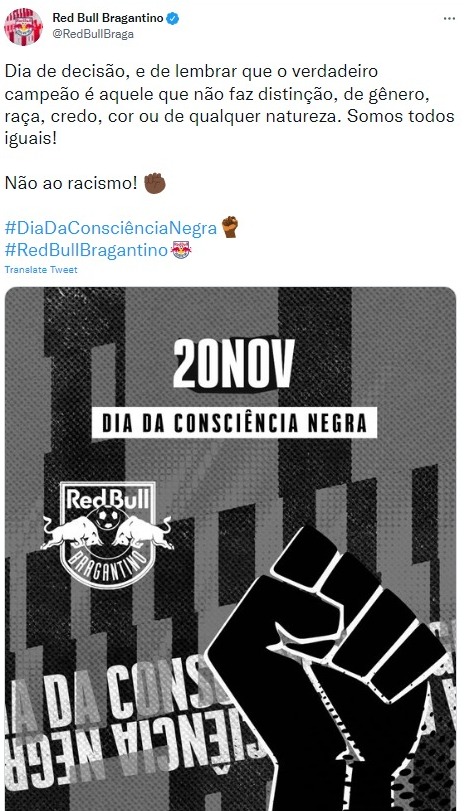Image resolution: width=464 pixels, height=811 pixels.
Task: Click the #DiaDaConsciênciaNegra hashtag
Action: pyautogui.click(x=111, y=228)
